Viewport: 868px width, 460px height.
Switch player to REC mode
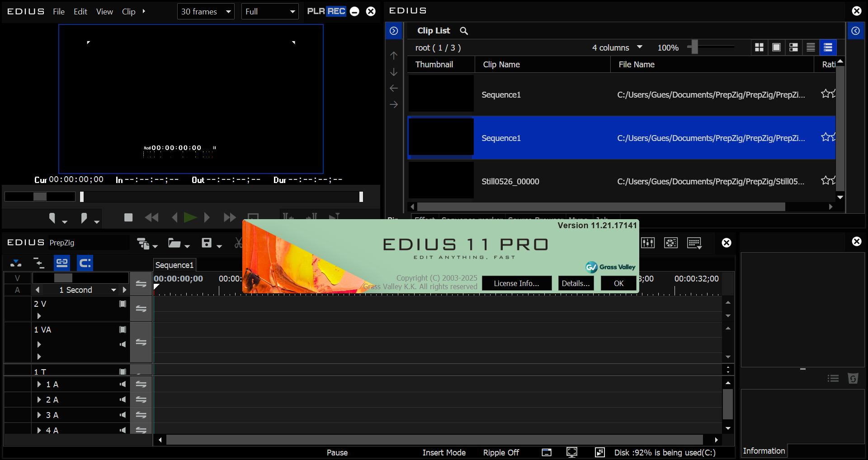point(336,11)
